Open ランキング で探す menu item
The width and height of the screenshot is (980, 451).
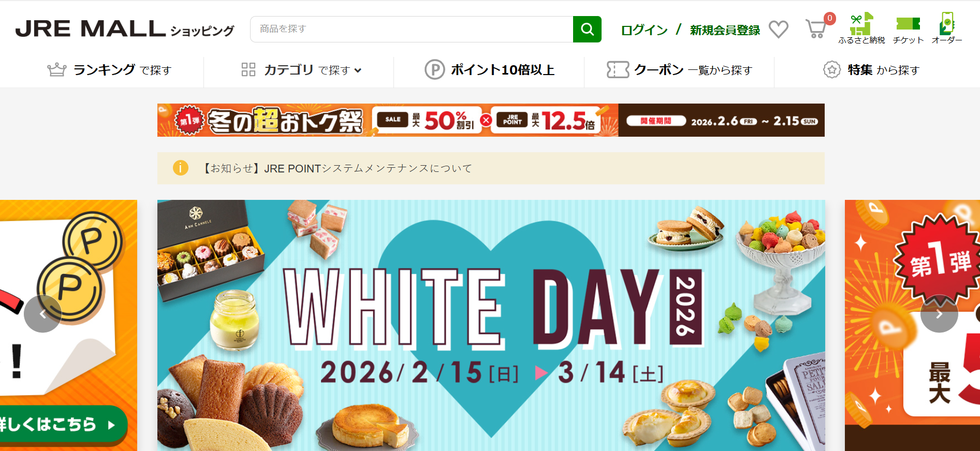pyautogui.click(x=109, y=70)
